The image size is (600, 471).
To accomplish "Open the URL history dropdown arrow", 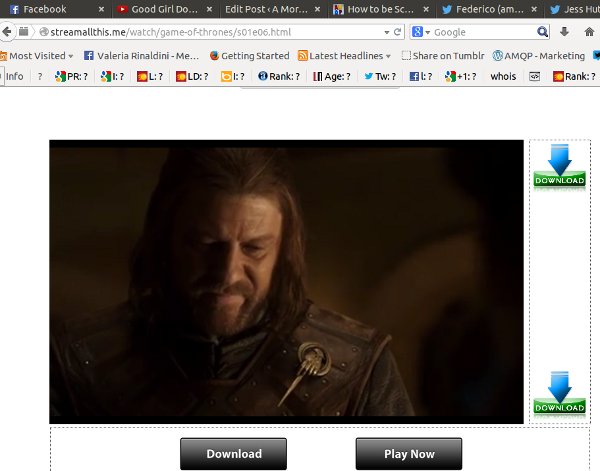I will click(386, 33).
